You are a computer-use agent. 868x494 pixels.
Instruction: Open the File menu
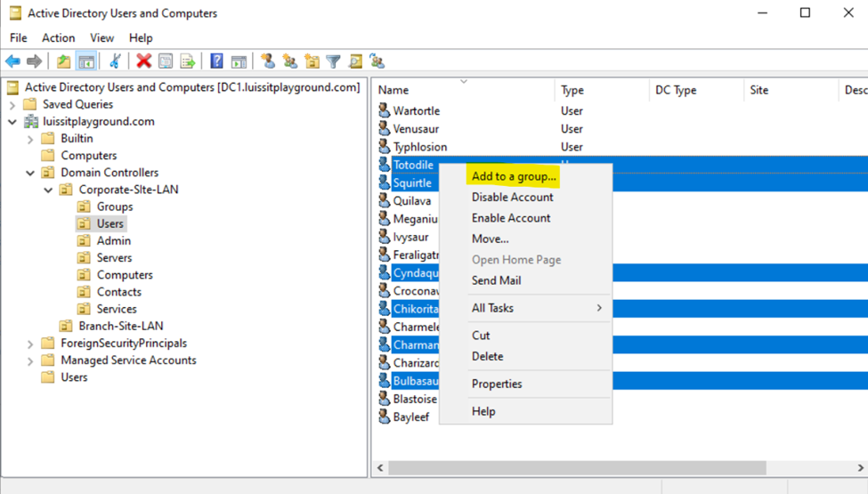(19, 37)
